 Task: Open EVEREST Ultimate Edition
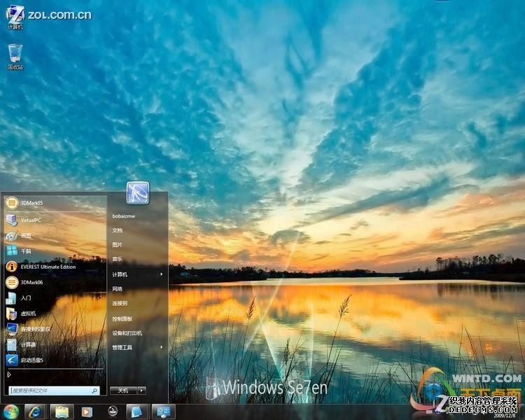(x=48, y=267)
